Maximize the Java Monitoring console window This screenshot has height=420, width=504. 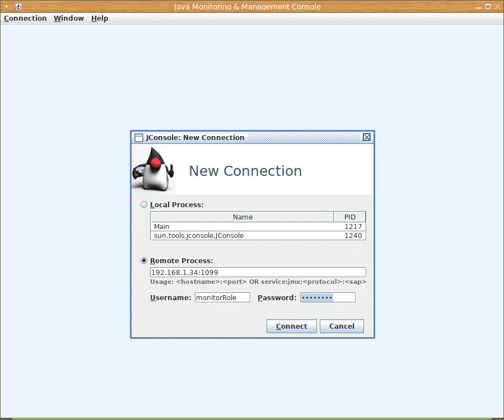click(x=488, y=6)
